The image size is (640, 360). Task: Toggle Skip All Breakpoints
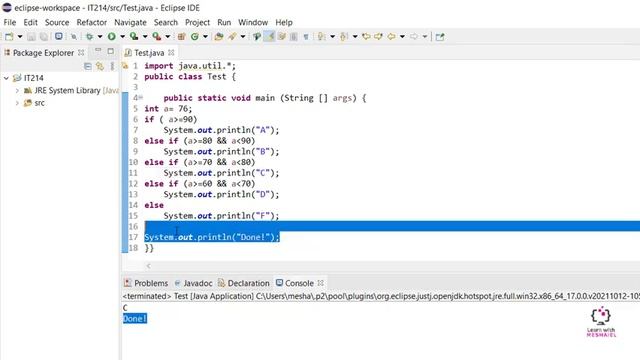73,37
